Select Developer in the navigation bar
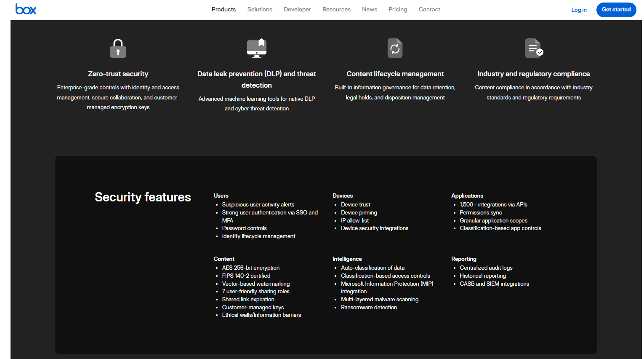The width and height of the screenshot is (644, 359). click(x=297, y=9)
